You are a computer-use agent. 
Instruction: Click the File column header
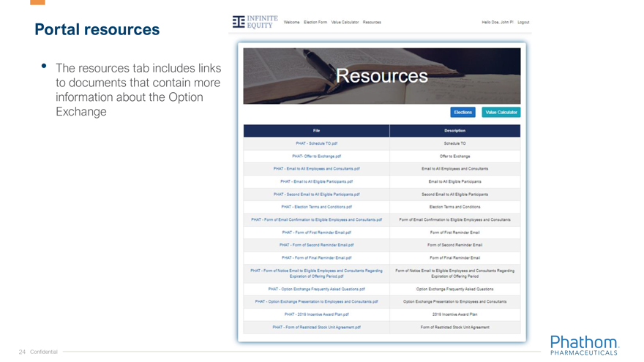316,130
